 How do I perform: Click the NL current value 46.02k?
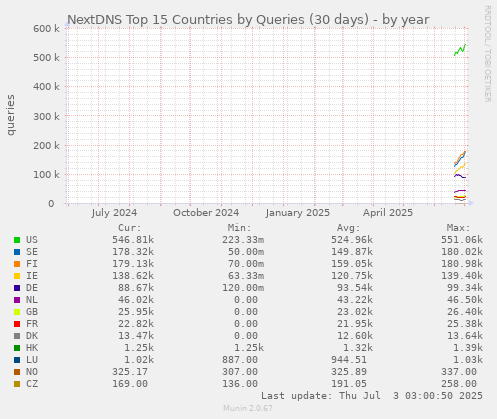136,300
